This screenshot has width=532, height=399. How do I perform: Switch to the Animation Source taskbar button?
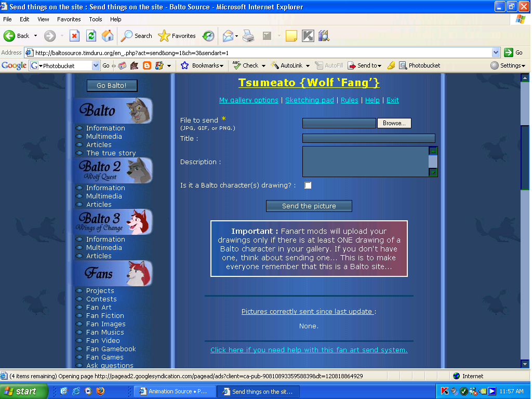point(175,391)
